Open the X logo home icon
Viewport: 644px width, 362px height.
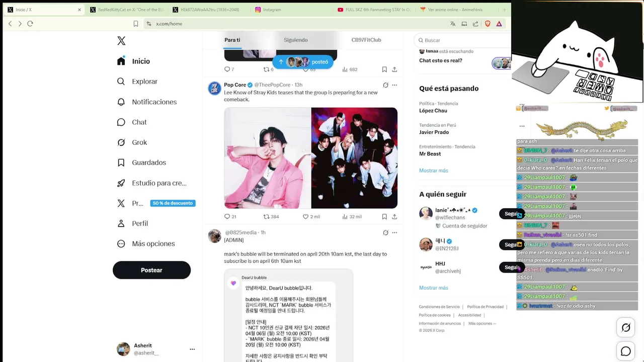[x=121, y=41]
